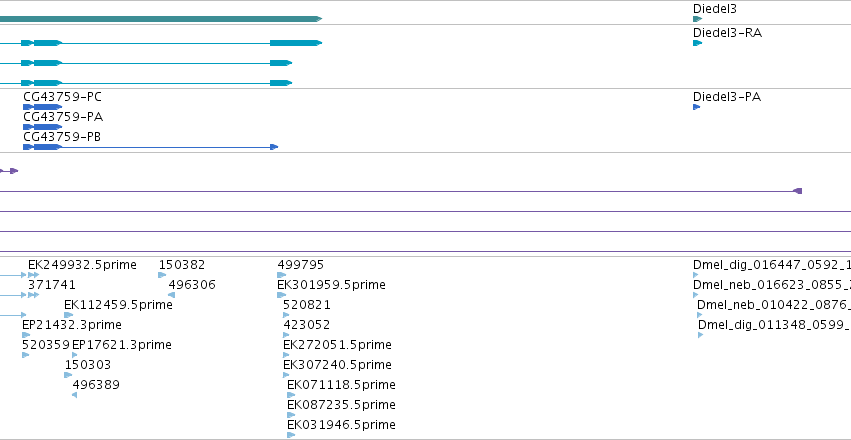The image size is (851, 440).
Task: Click the EP21432.3prime EST label
Action: click(x=72, y=325)
